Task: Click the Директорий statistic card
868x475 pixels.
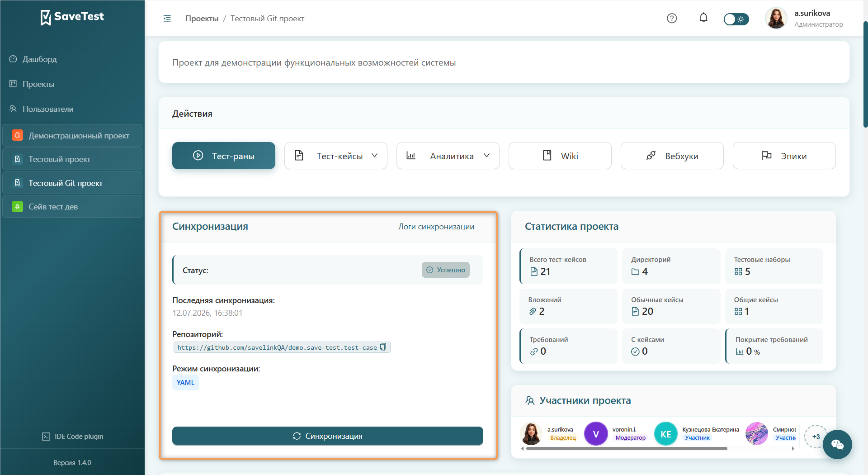Action: pos(671,266)
